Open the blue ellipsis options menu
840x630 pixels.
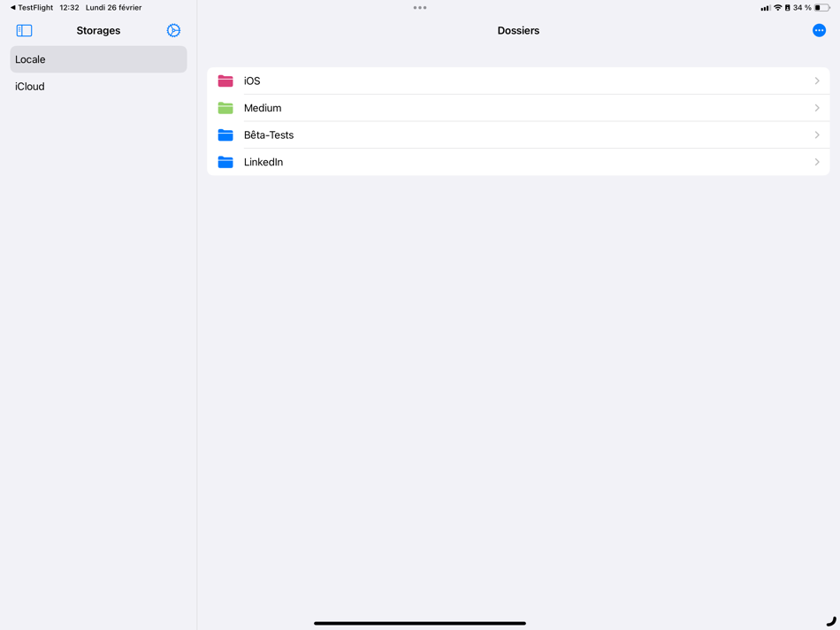coord(819,30)
